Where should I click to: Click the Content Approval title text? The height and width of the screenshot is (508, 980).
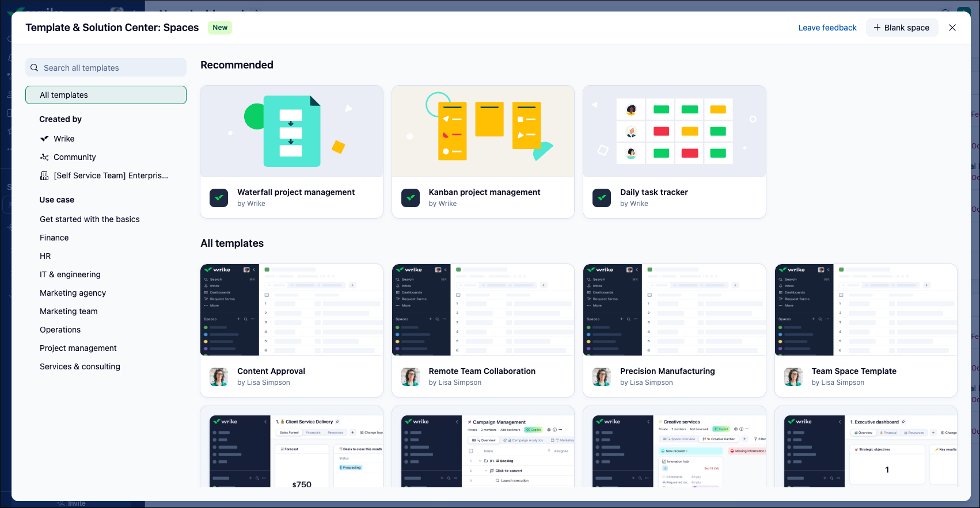[271, 371]
